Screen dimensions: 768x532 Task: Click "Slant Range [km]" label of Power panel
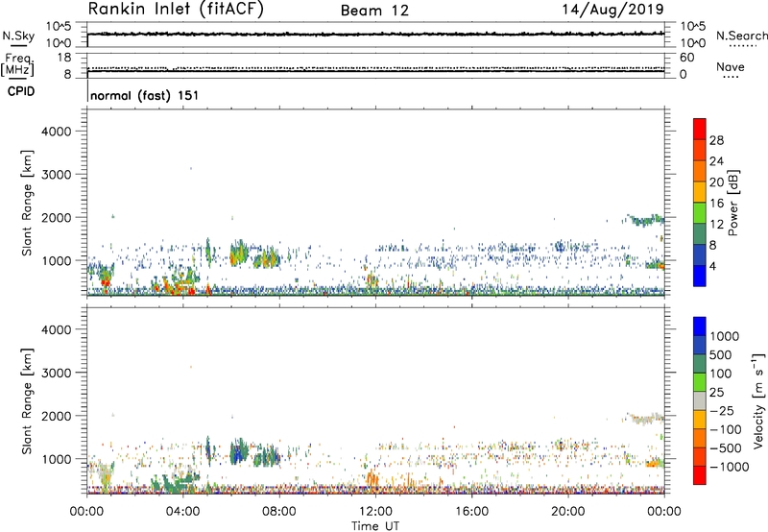pyautogui.click(x=27, y=203)
